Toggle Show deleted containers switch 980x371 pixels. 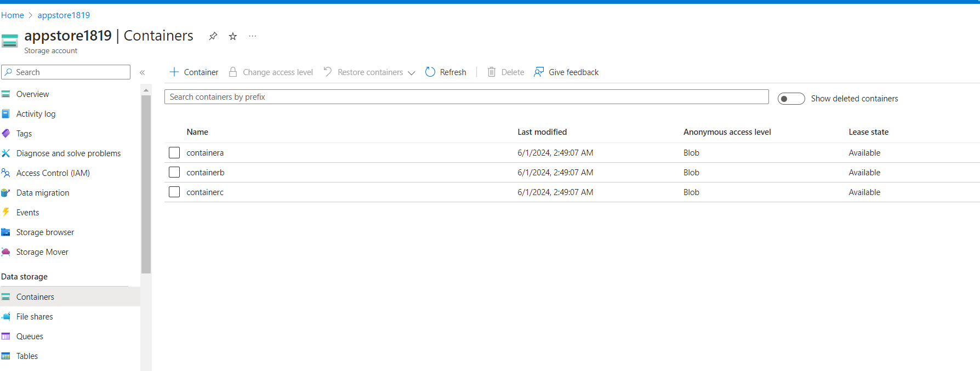click(791, 99)
